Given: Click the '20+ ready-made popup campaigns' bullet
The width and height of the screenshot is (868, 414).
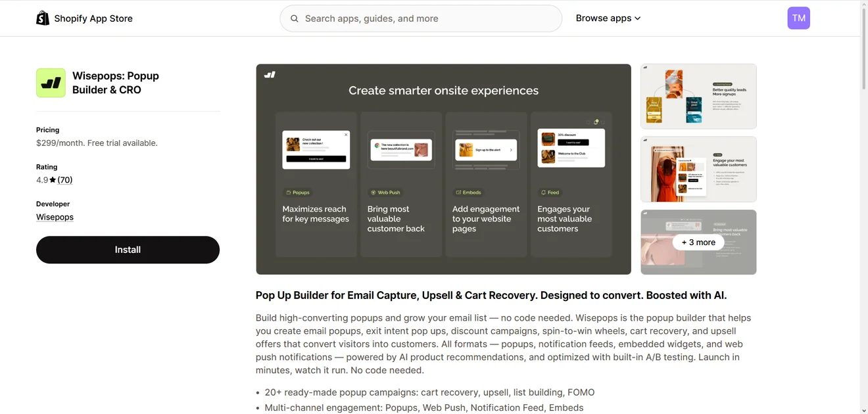Looking at the screenshot, I should click(429, 392).
